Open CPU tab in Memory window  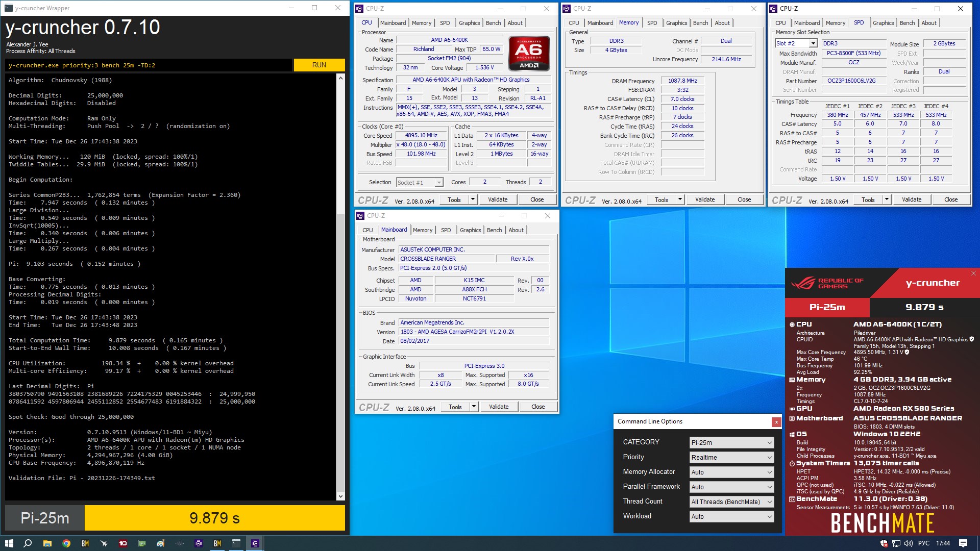point(574,23)
